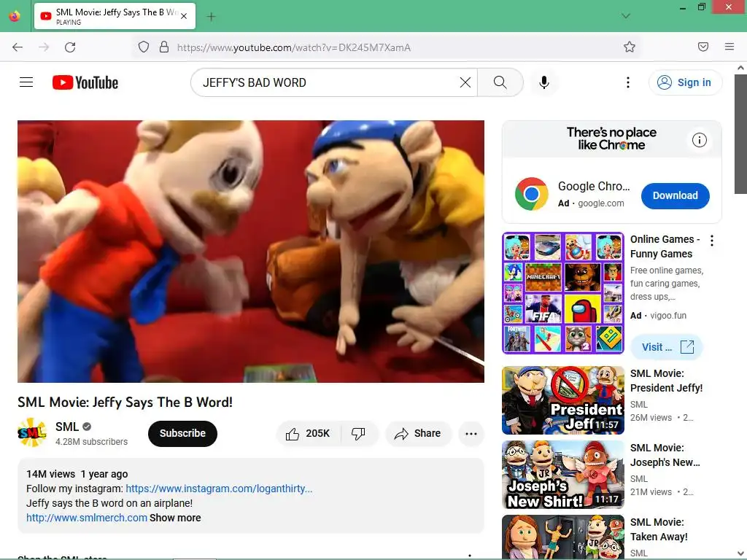Open SML channel avatar
The image size is (747, 560).
click(32, 433)
